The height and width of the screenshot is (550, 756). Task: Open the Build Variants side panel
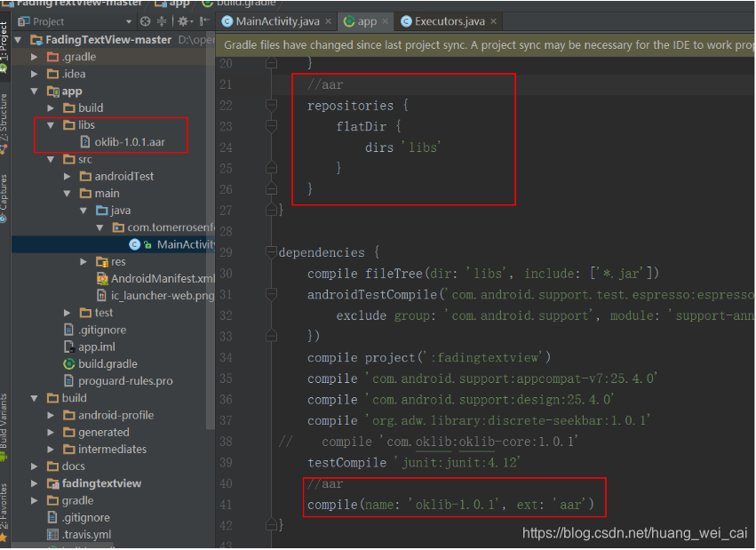[x=4, y=427]
